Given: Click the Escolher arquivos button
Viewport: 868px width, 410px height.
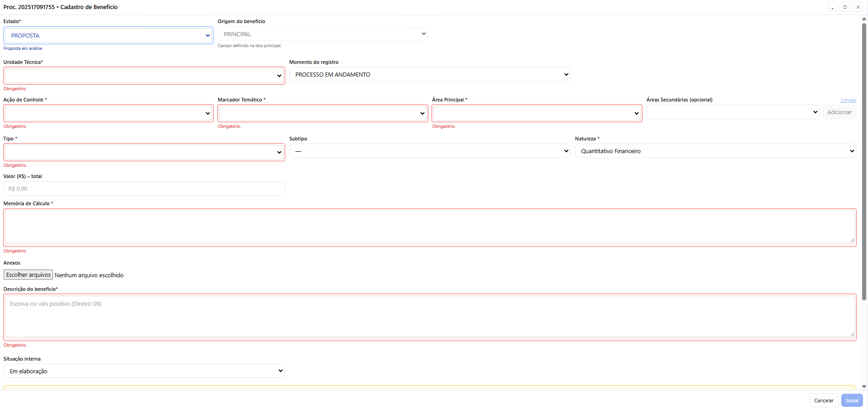Looking at the screenshot, I should (29, 275).
